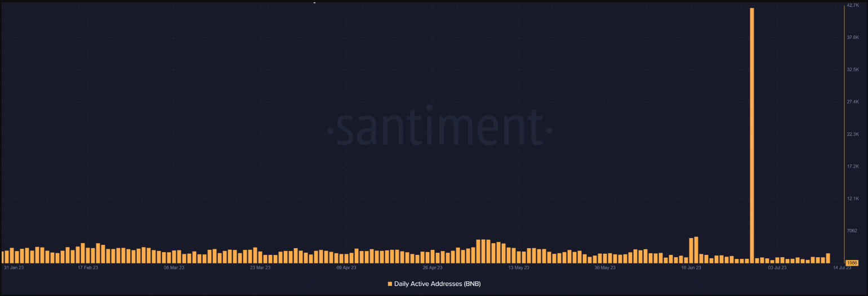The height and width of the screenshot is (296, 868).
Task: Click the 09 Apr 23 date label
Action: tap(346, 268)
